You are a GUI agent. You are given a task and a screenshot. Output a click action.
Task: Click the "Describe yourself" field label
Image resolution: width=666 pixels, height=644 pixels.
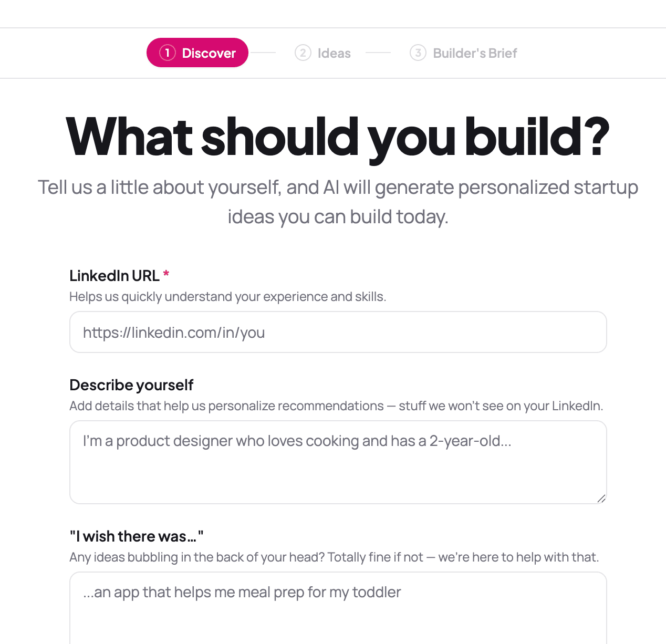131,385
